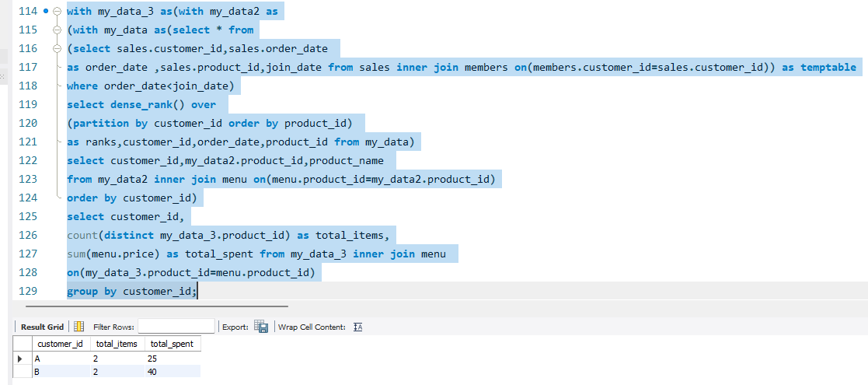Select the customer_id cell containing B
The width and height of the screenshot is (868, 385).
(60, 372)
